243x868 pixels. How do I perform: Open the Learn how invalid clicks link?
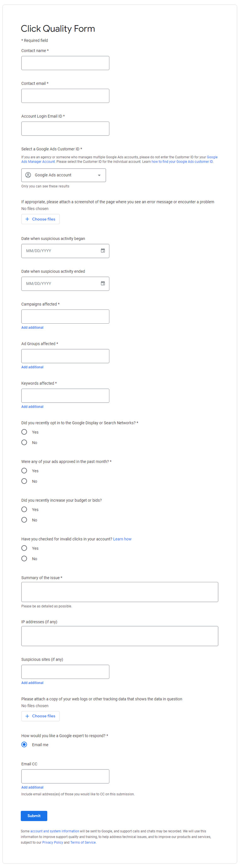[123, 538]
